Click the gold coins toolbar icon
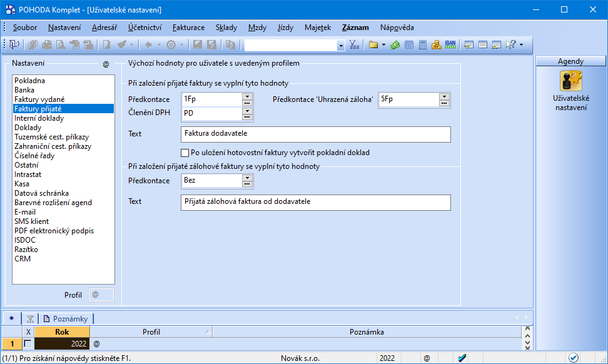Image resolution: width=608 pixels, height=364 pixels. pos(436,44)
